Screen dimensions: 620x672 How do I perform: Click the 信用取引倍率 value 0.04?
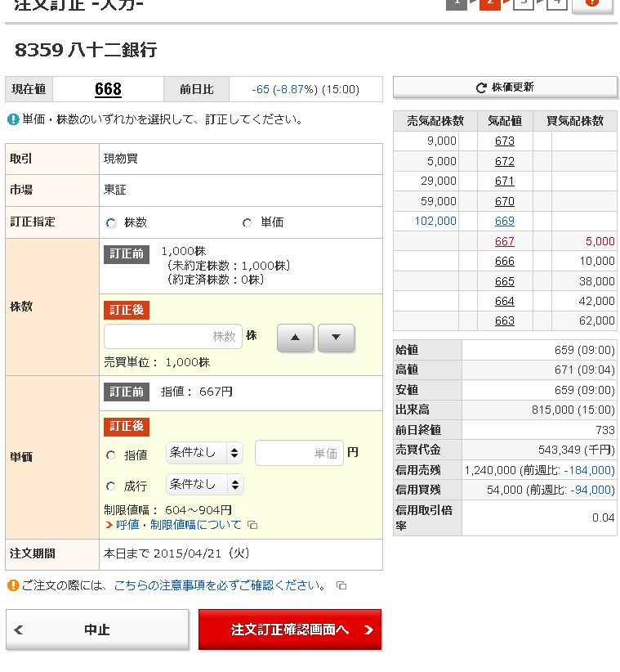[604, 517]
